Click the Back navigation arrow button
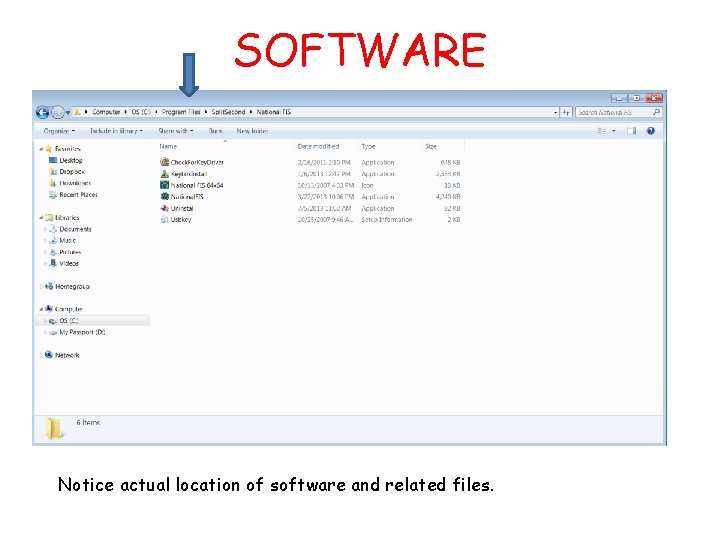 (x=42, y=112)
